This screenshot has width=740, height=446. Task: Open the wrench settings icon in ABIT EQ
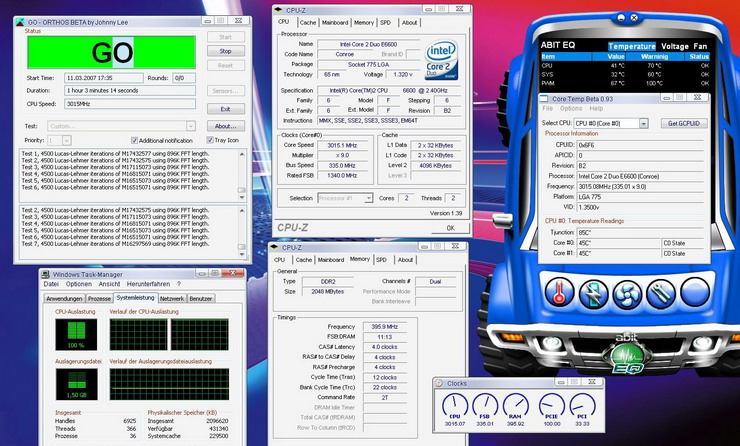click(661, 293)
